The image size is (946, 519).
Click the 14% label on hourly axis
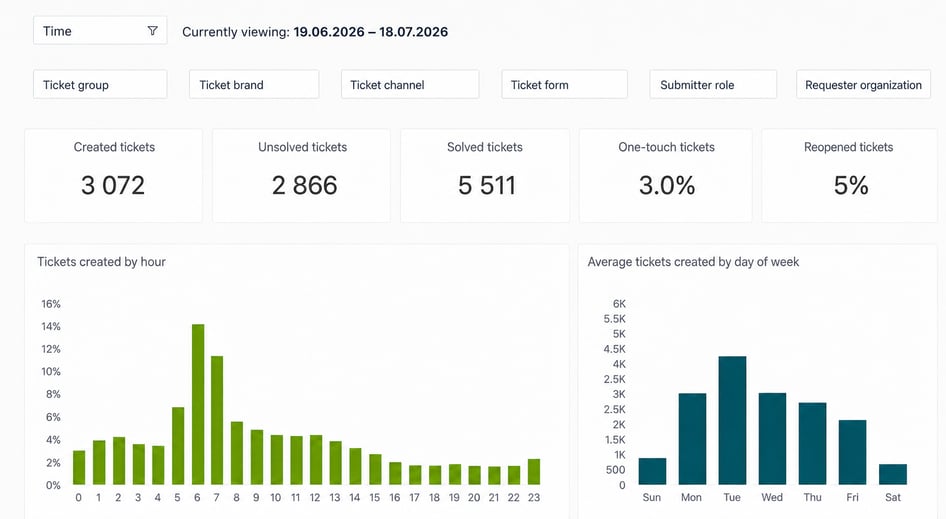pos(51,326)
